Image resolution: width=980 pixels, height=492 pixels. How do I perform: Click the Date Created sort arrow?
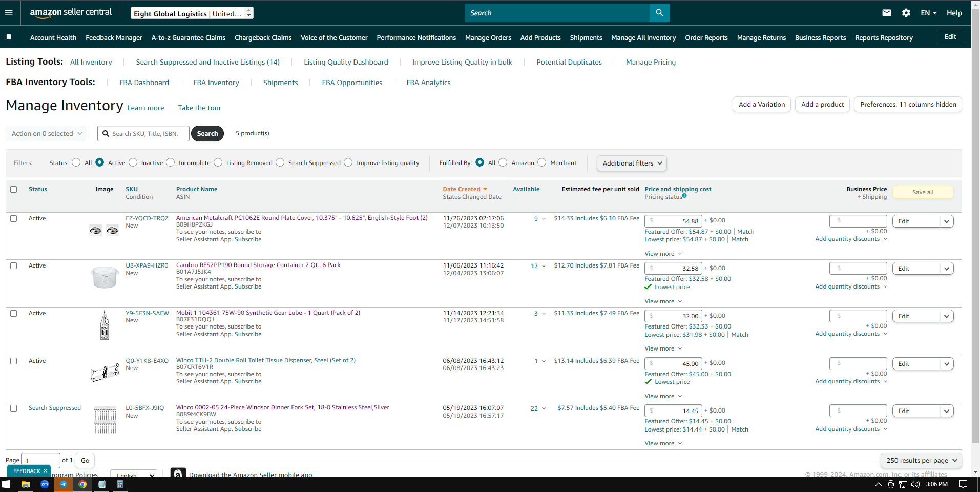tap(485, 189)
